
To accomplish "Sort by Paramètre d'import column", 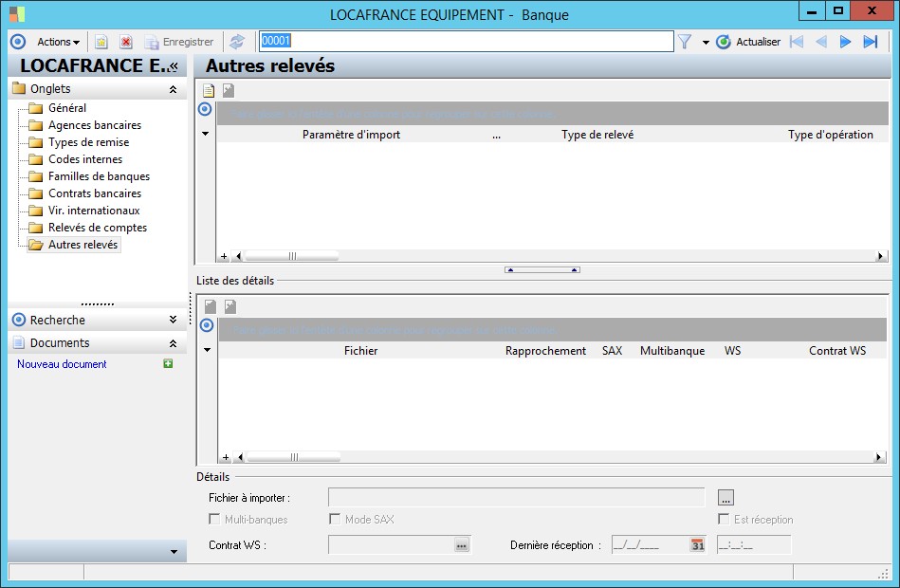I will 351,135.
